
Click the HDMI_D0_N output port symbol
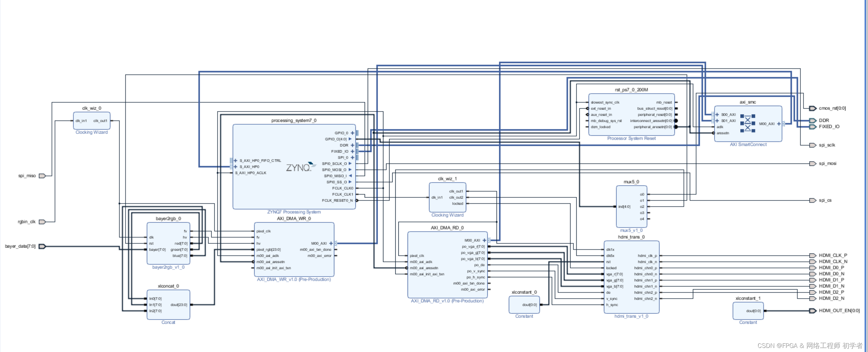813,274
